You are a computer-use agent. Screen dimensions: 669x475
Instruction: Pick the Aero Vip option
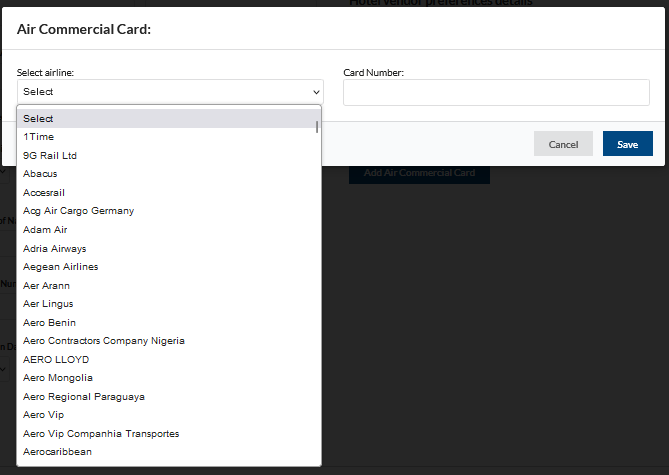coord(169,415)
